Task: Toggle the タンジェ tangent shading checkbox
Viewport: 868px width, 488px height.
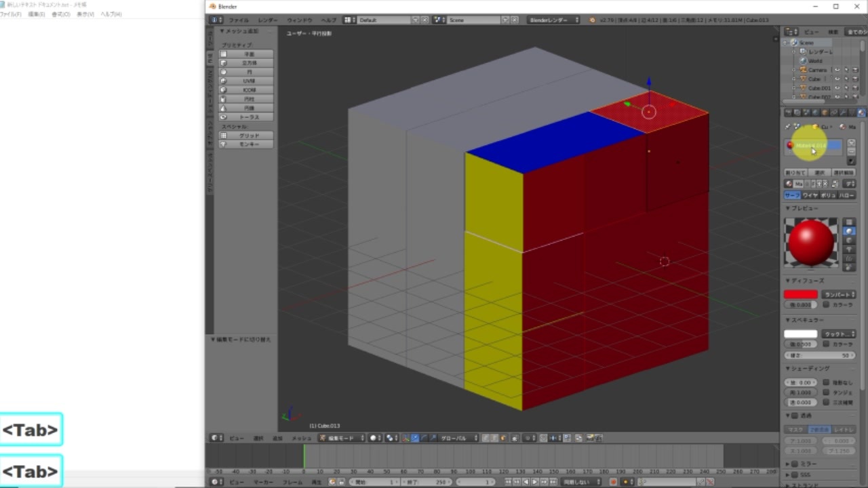Action: click(x=826, y=392)
